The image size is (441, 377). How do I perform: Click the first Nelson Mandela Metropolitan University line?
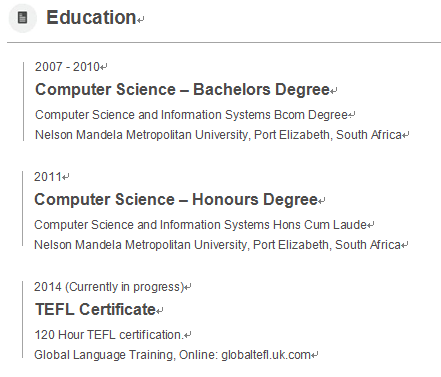click(x=218, y=135)
